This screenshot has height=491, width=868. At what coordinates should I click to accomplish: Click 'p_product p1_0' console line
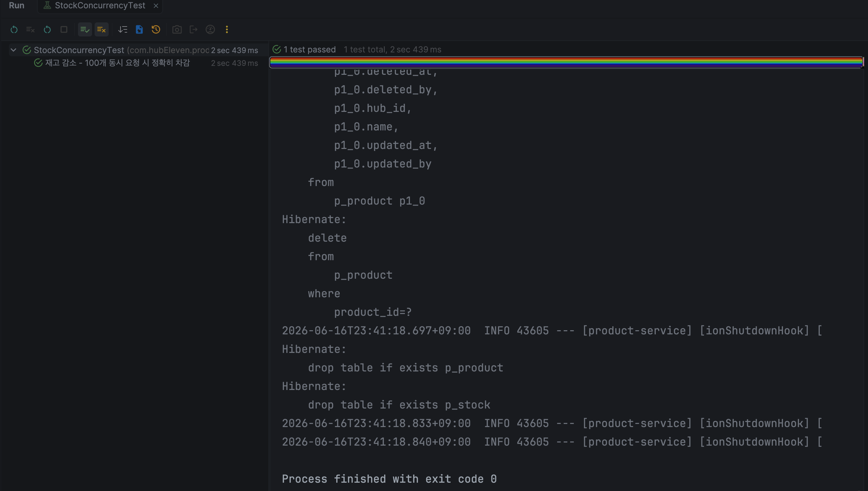379,201
